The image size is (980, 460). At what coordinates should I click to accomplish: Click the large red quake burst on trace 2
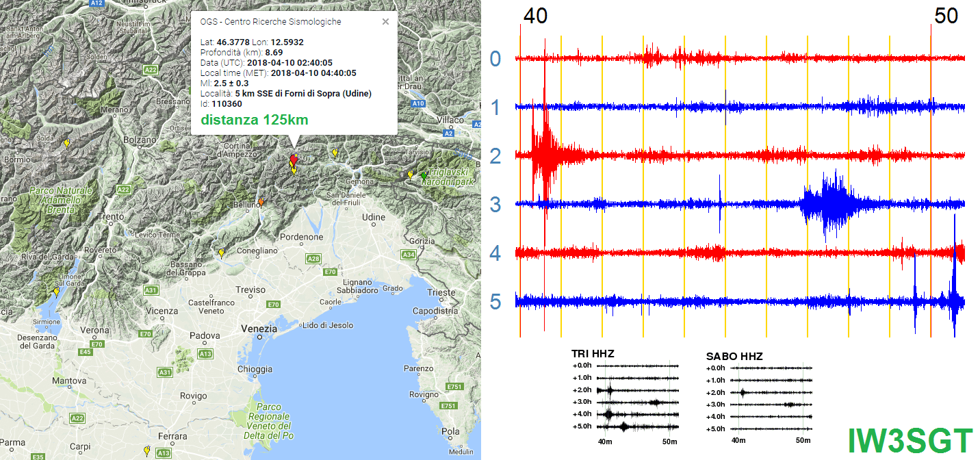[545, 155]
